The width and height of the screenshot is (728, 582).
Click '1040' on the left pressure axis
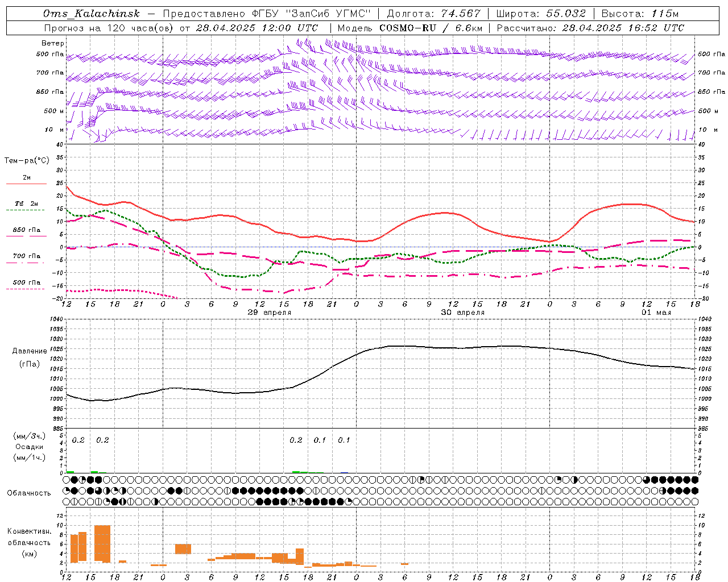point(56,319)
